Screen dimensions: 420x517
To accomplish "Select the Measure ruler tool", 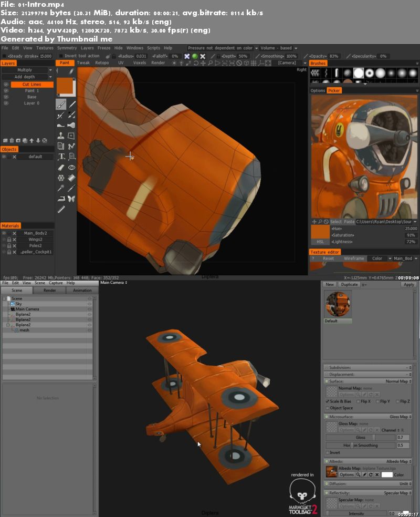I will (x=61, y=209).
